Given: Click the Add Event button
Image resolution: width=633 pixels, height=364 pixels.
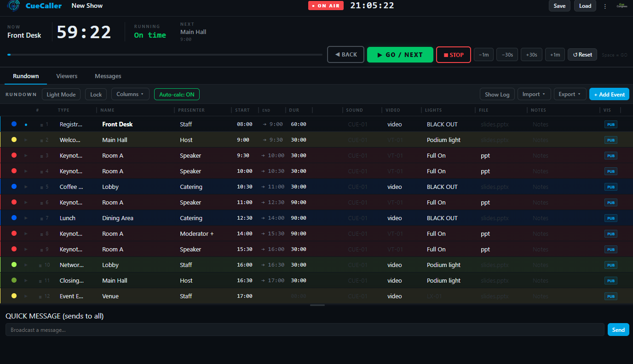Looking at the screenshot, I should tap(609, 94).
